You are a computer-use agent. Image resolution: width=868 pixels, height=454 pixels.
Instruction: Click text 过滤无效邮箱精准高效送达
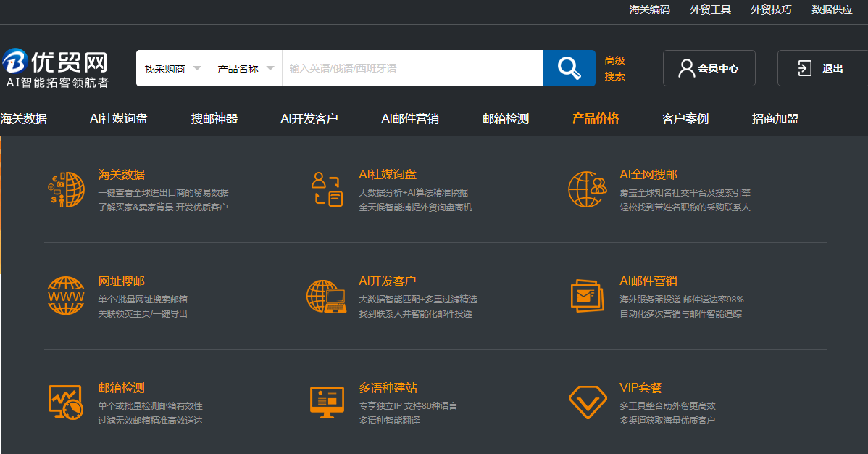pyautogui.click(x=151, y=420)
